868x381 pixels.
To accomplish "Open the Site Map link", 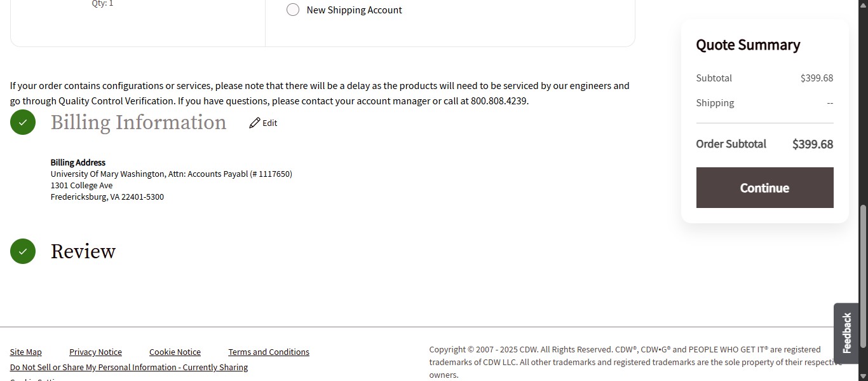I will click(25, 352).
